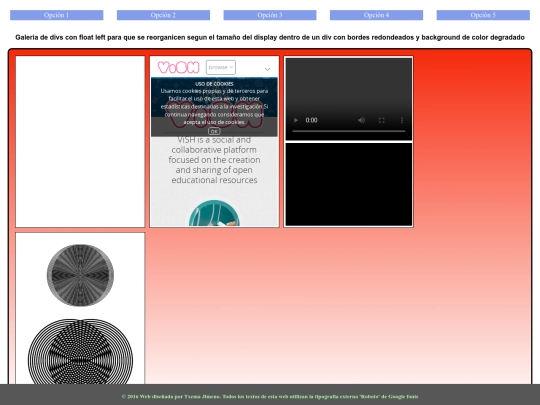Image resolution: width=540 pixels, height=405 pixels.
Task: Select the Opción 3 menu item
Action: click(270, 15)
